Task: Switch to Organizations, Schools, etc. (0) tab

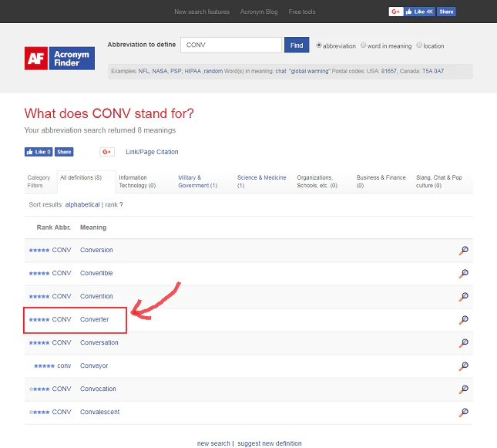Action: pos(324,181)
